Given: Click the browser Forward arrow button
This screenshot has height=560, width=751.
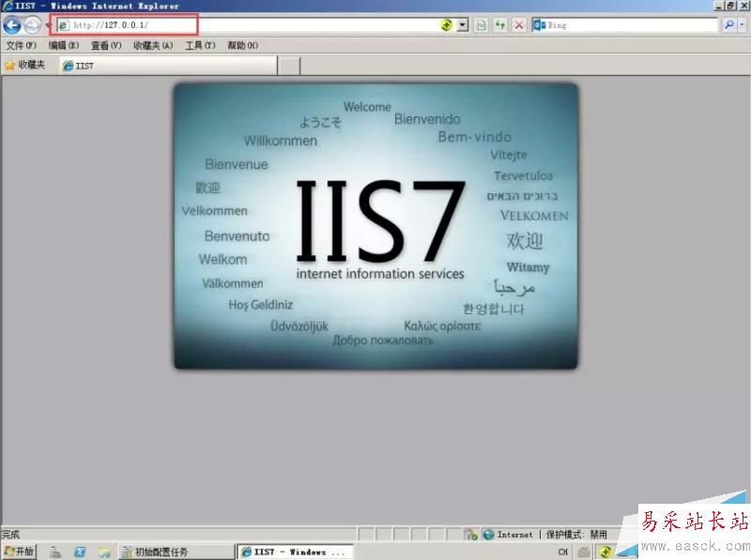Looking at the screenshot, I should coord(33,25).
